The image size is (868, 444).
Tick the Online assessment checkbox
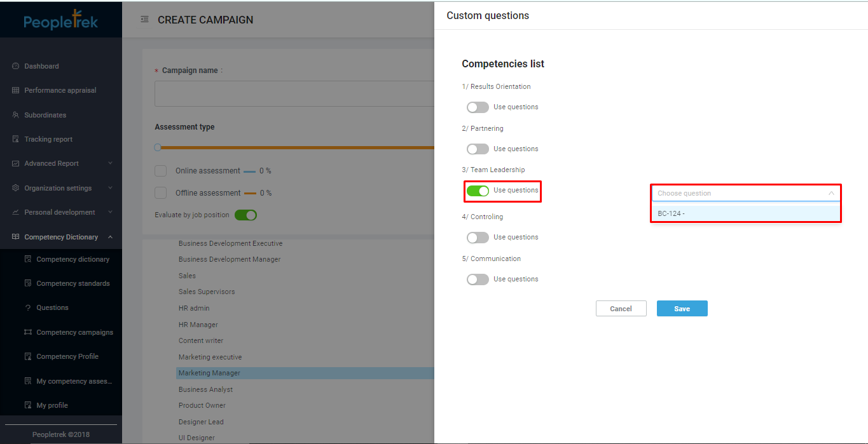point(161,171)
